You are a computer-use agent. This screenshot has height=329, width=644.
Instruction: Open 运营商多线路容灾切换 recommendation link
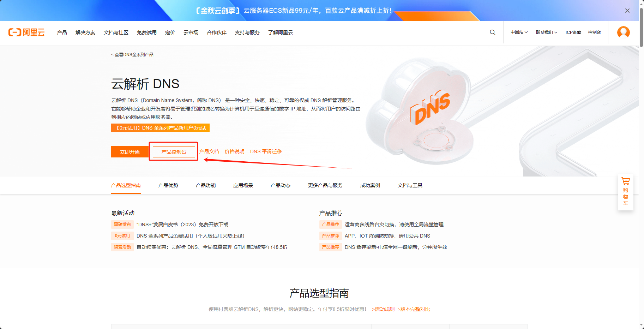pyautogui.click(x=394, y=225)
